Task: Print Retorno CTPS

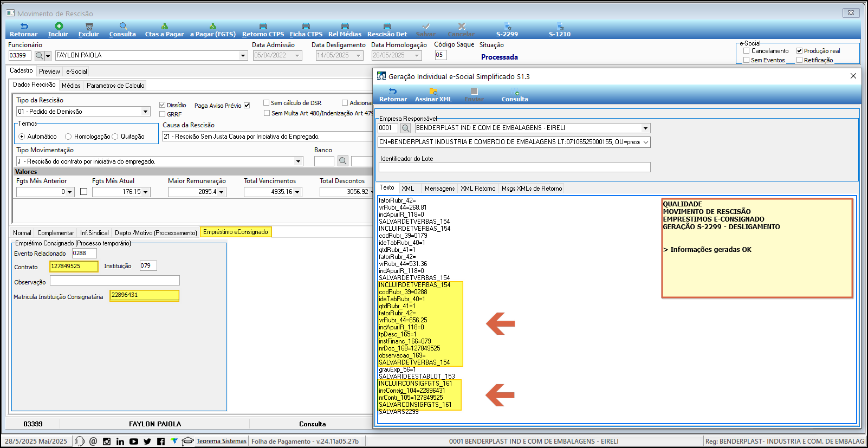Action: (263, 30)
